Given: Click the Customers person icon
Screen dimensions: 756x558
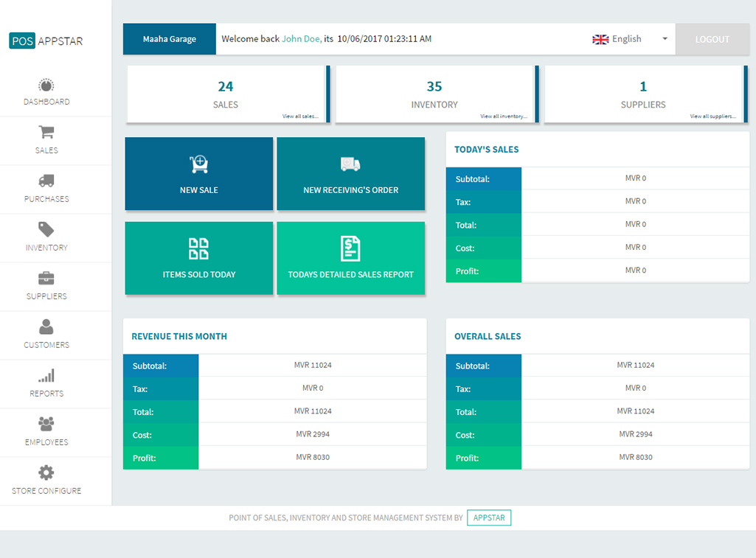Looking at the screenshot, I should [x=46, y=327].
